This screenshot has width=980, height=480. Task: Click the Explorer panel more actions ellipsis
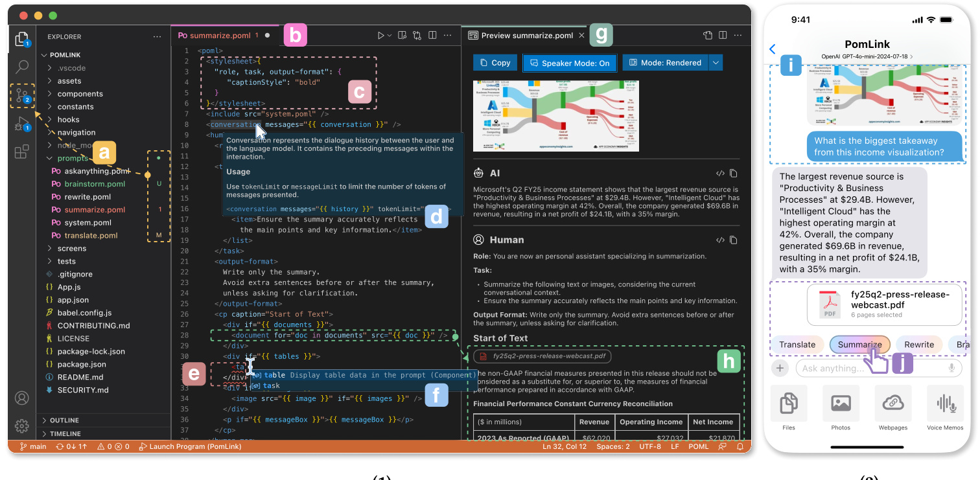157,37
